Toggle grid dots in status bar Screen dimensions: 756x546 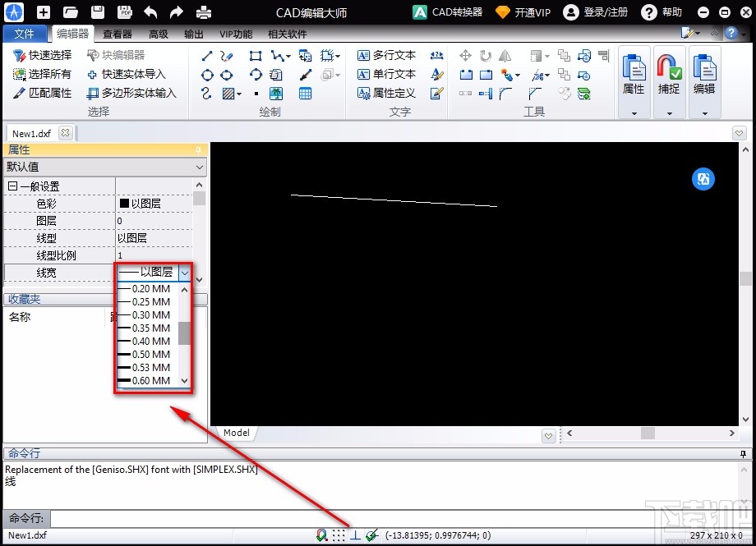339,535
